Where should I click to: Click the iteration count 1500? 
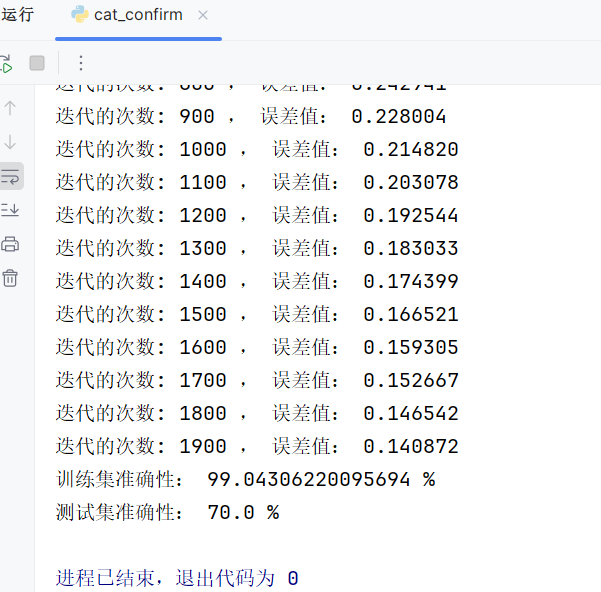click(x=203, y=314)
